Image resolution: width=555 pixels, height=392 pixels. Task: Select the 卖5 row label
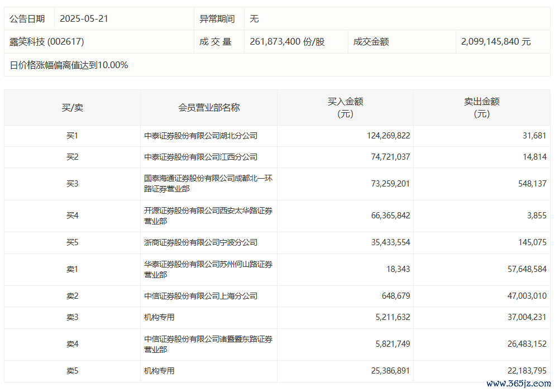[x=72, y=371]
